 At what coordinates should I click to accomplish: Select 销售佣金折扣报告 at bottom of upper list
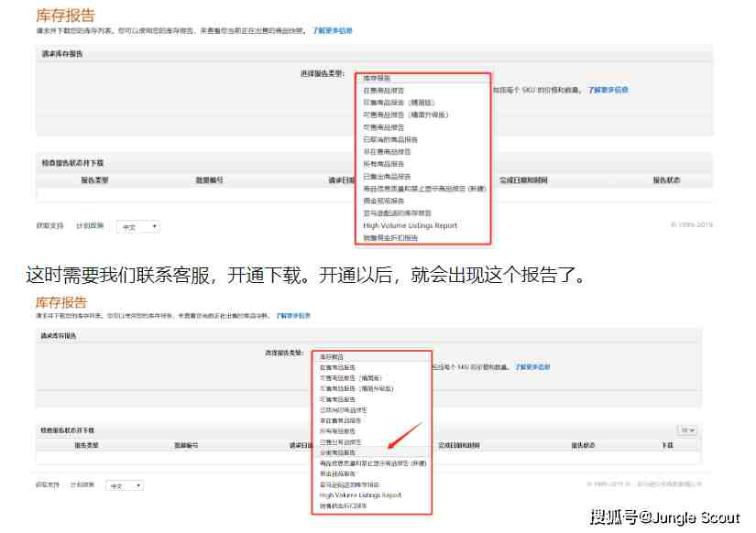(390, 237)
